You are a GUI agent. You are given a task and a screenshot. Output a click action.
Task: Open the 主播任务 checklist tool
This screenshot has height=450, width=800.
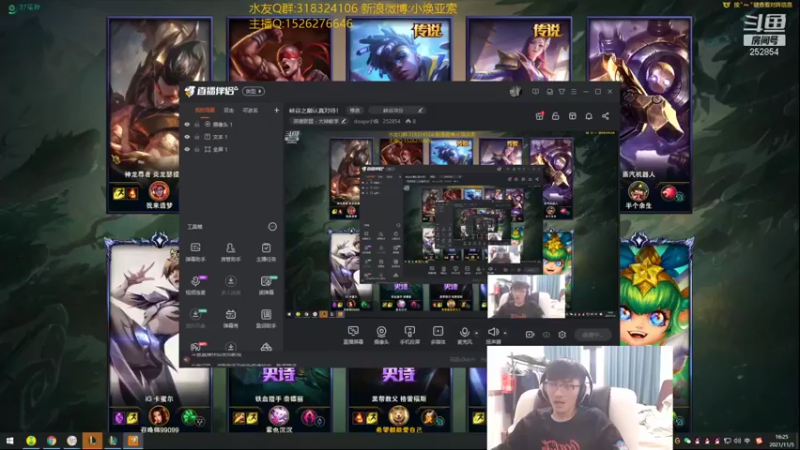[266, 252]
